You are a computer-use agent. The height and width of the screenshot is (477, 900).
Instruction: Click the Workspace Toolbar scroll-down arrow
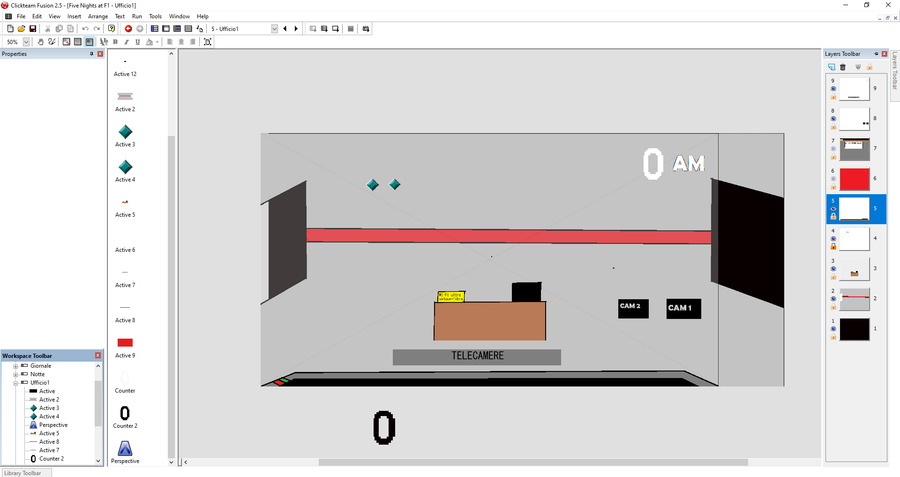coord(98,460)
